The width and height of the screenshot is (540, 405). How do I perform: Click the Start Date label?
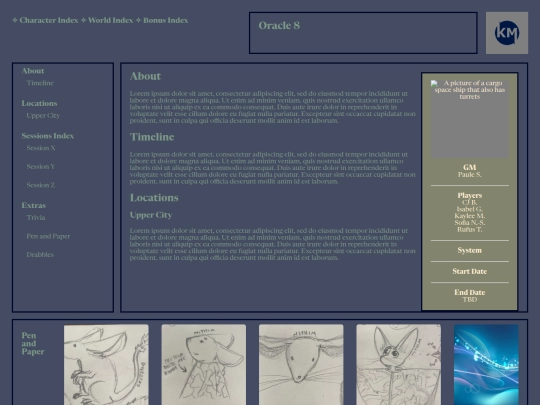tap(469, 271)
